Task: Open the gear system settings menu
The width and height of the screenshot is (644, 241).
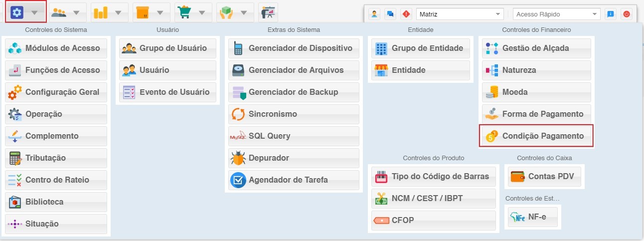Action: click(x=26, y=12)
